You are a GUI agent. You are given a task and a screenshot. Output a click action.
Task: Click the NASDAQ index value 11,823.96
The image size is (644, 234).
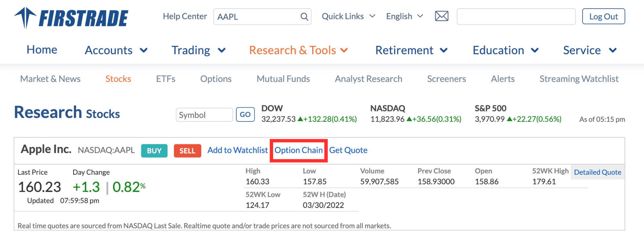[387, 119]
